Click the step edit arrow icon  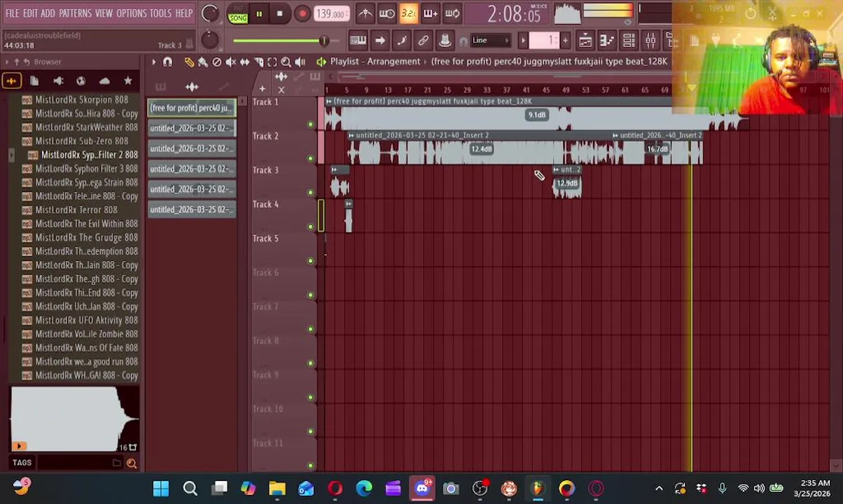(379, 41)
